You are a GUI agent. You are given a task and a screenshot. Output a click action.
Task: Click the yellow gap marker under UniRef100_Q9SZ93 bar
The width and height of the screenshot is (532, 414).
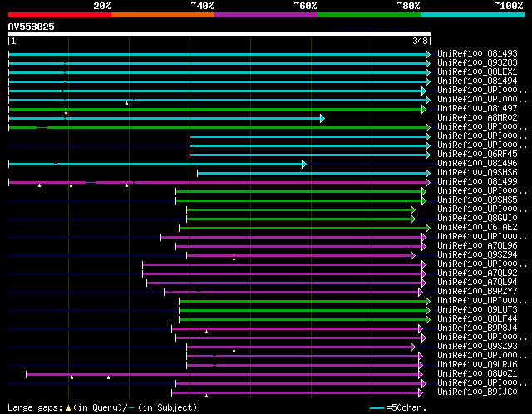coord(234,350)
